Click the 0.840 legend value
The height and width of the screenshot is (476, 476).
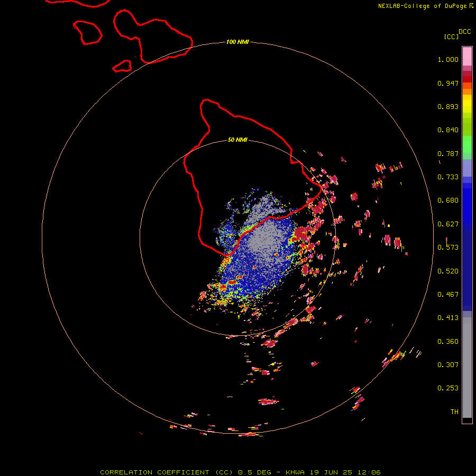coord(448,130)
